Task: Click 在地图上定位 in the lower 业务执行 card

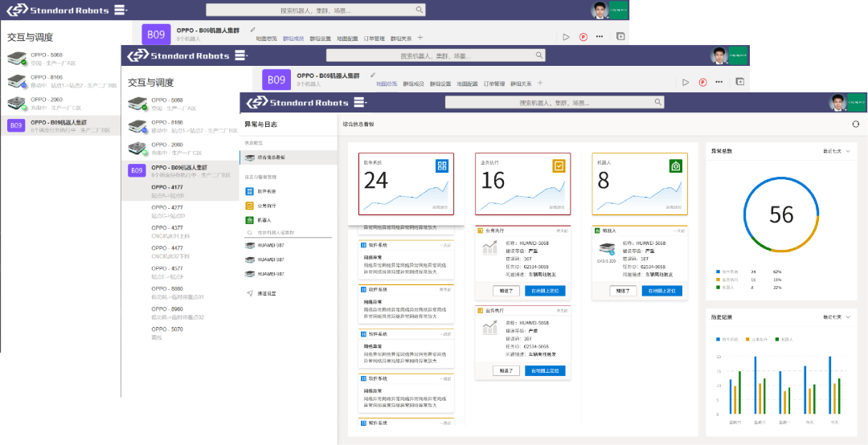Action: (545, 371)
